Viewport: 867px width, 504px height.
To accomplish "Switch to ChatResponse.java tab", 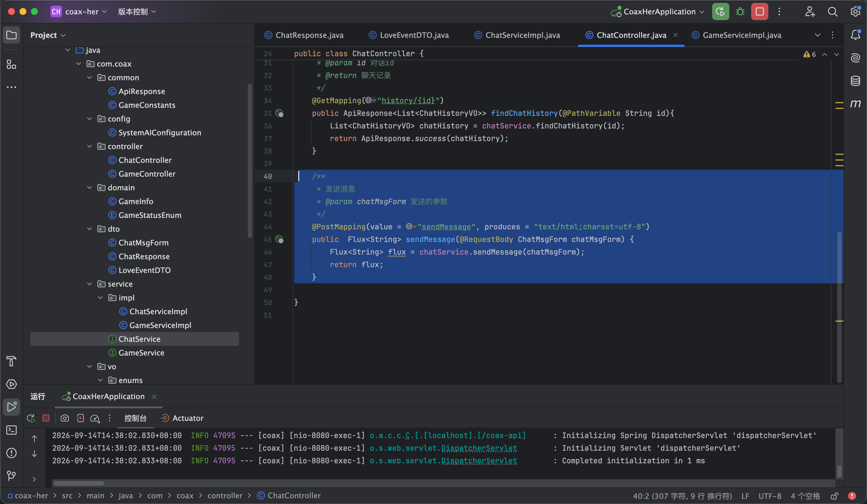I will [x=304, y=35].
